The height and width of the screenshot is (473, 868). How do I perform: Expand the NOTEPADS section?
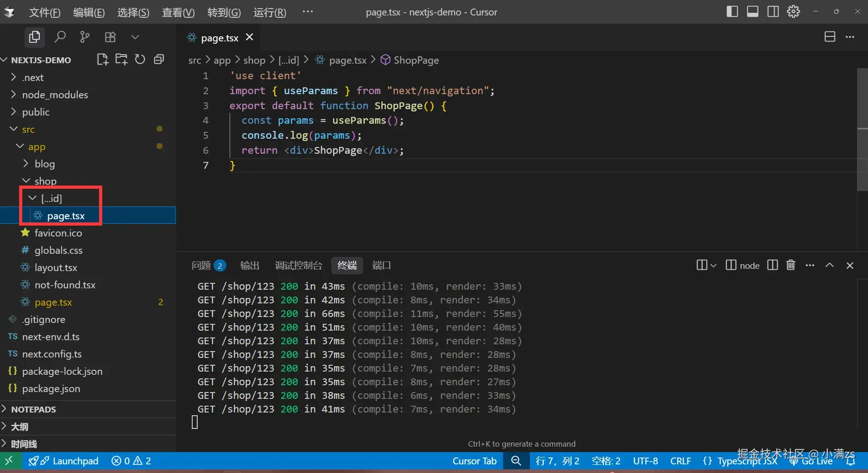[x=33, y=409]
